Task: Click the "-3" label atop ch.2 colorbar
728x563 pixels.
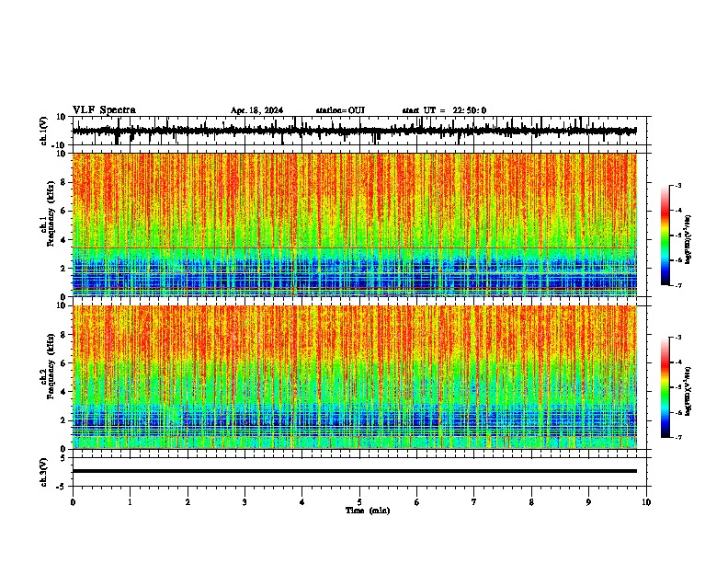Action: tap(677, 338)
